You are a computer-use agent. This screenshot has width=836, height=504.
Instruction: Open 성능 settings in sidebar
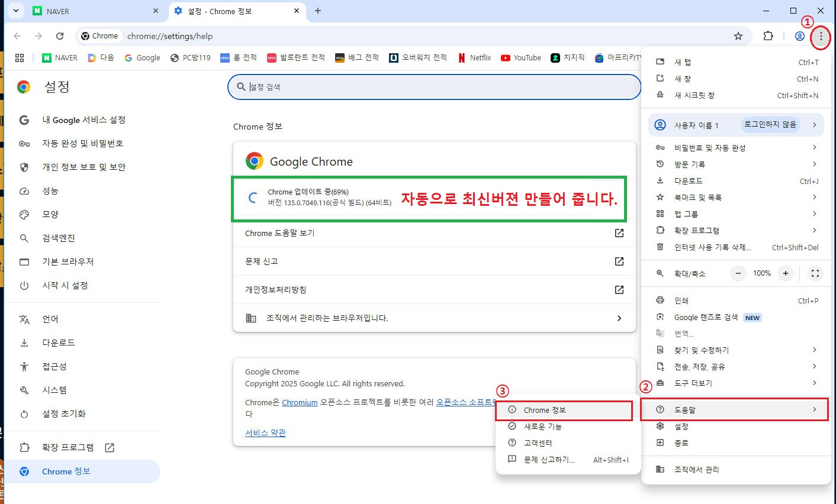(83, 191)
